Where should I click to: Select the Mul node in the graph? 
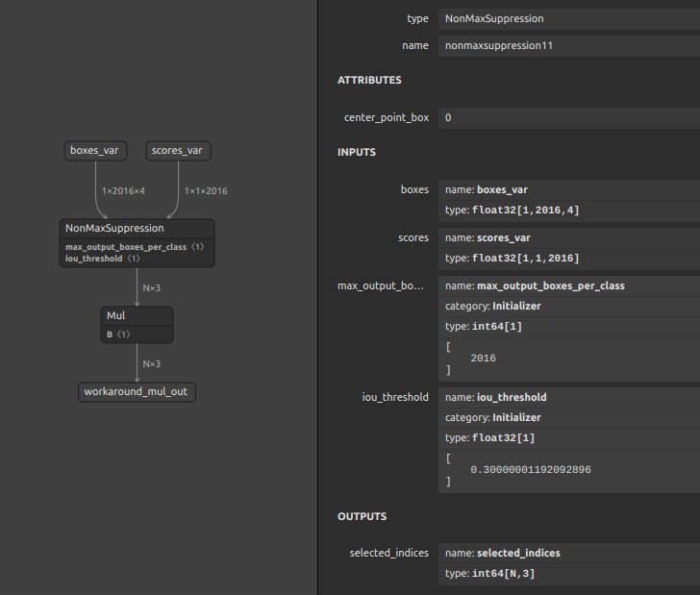click(x=137, y=316)
